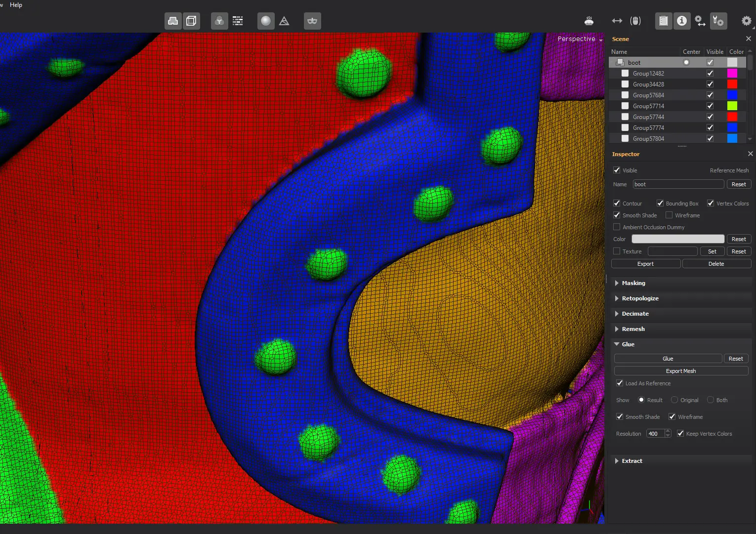Viewport: 756px width, 534px height.
Task: Toggle the Inspector info icon
Action: coord(682,21)
